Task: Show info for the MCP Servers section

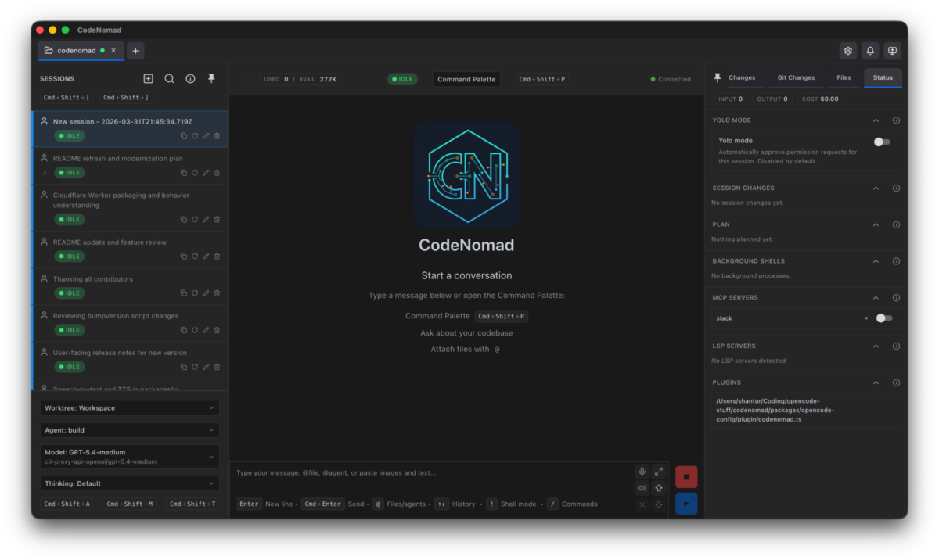Action: (896, 298)
